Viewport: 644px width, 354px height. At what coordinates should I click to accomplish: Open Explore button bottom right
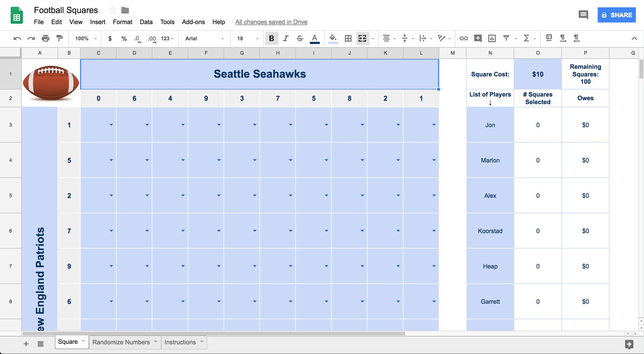click(x=629, y=345)
